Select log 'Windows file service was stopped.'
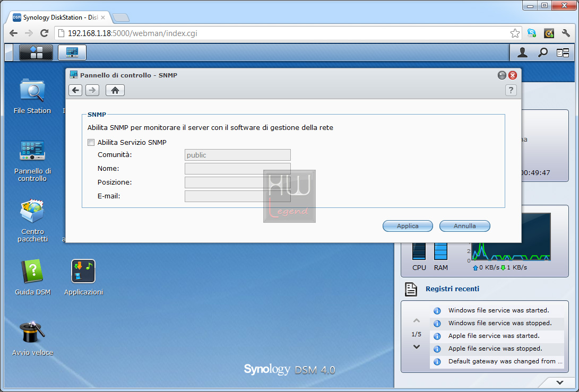 [x=497, y=324]
